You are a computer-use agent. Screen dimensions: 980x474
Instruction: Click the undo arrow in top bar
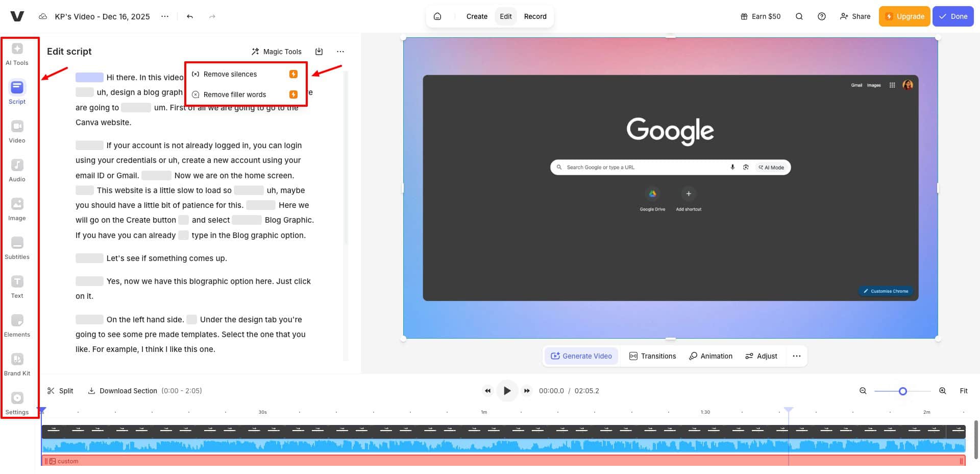[x=190, y=16]
